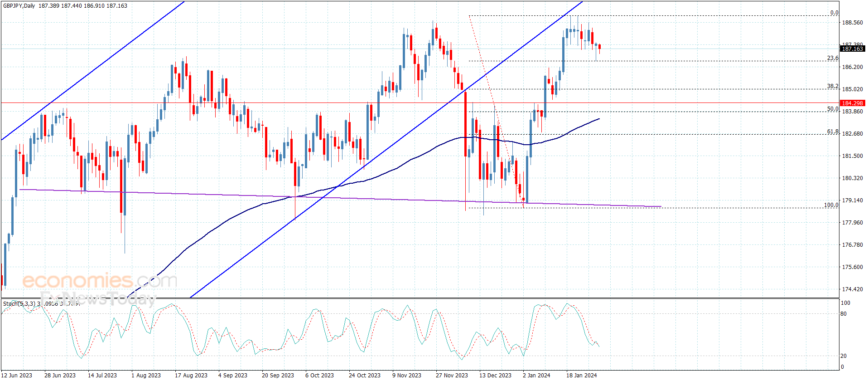Screen dimensions: 868x381
Task: Select the Fibonacci 100.0 level label
Action: (831, 205)
